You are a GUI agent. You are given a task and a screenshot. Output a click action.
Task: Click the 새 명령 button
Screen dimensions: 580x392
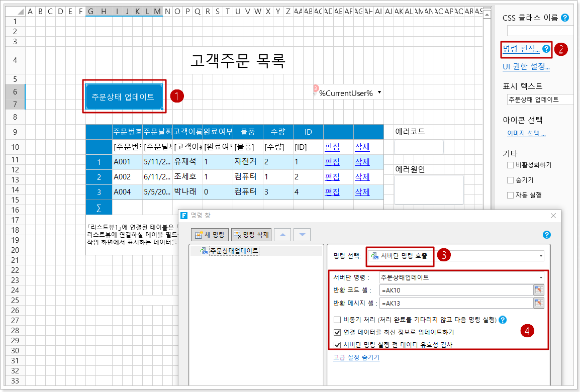click(210, 234)
